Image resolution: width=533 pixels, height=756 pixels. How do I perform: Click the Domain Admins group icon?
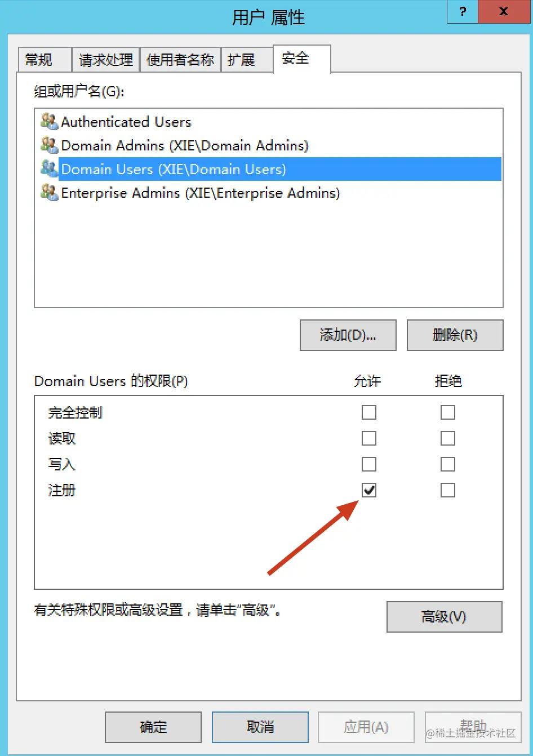click(x=49, y=145)
